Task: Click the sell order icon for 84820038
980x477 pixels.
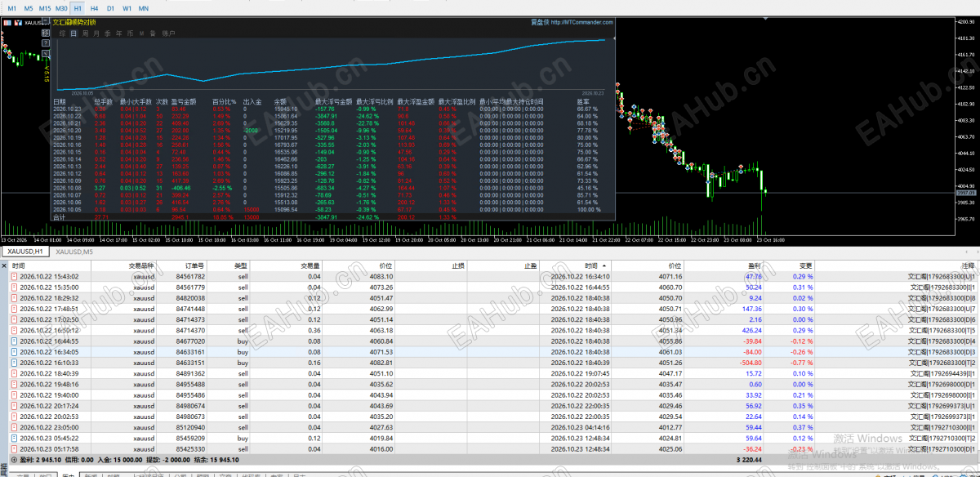Action: (x=14, y=298)
